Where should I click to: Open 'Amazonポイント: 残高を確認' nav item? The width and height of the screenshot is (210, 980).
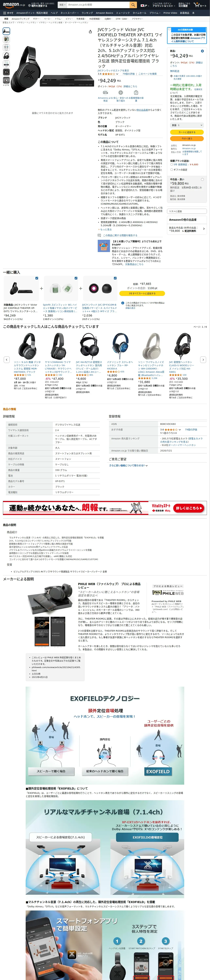pos(32,13)
